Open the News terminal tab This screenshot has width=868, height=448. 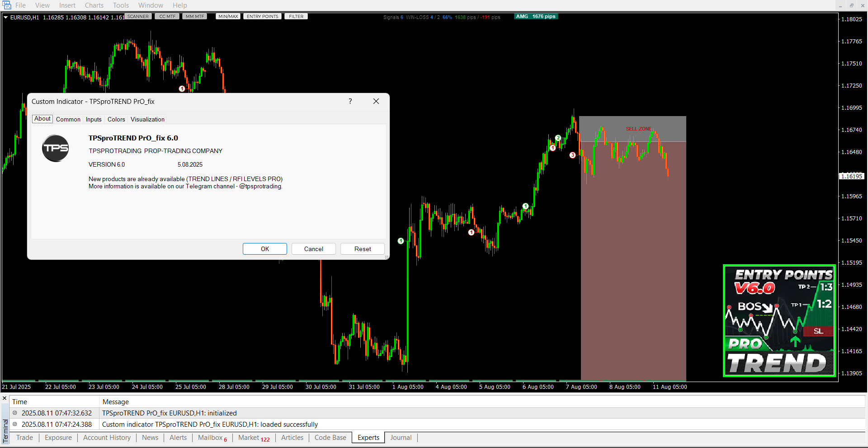150,438
